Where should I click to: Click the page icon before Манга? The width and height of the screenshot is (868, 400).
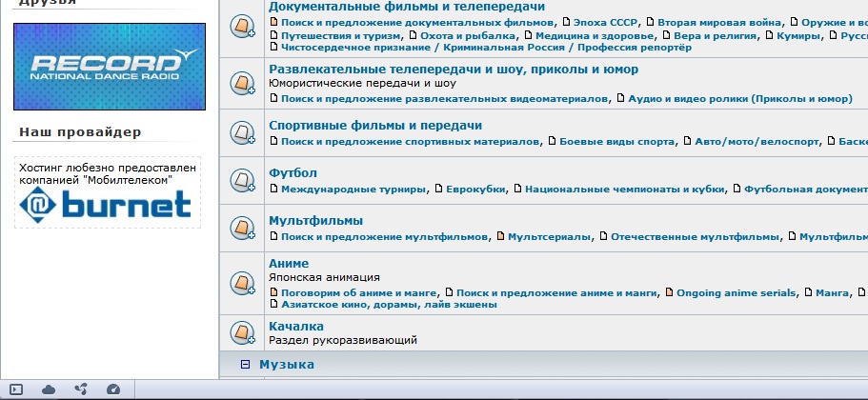(x=809, y=292)
